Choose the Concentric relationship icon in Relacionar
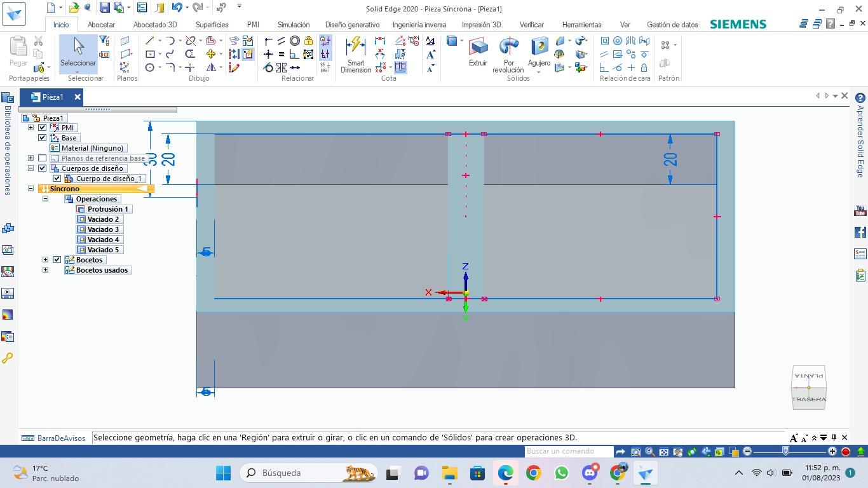Viewport: 868px width, 488px height. tap(295, 41)
